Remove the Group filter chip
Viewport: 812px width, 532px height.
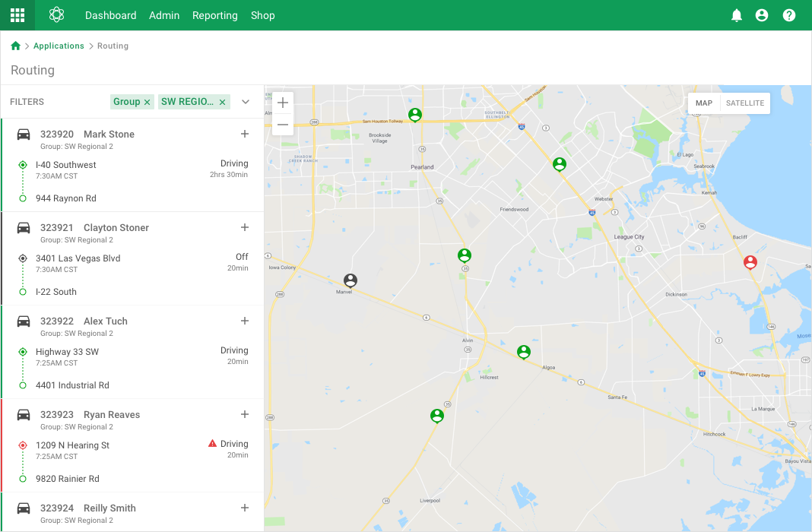(x=147, y=102)
